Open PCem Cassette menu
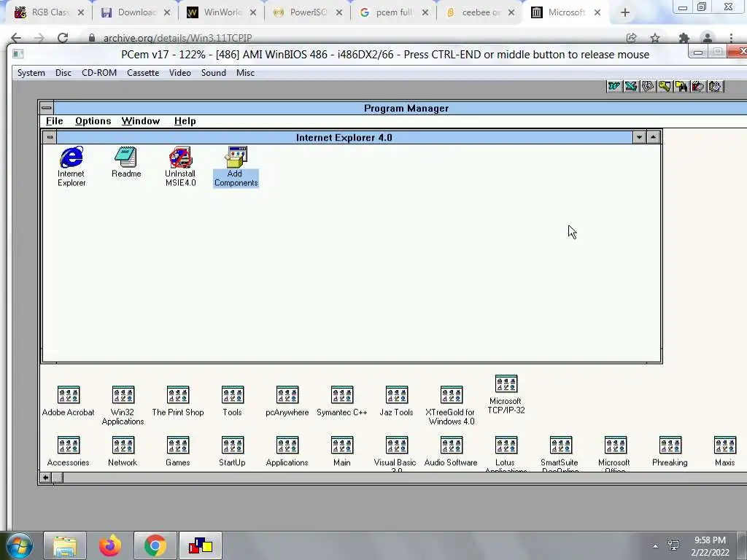The height and width of the screenshot is (560, 747). click(143, 73)
